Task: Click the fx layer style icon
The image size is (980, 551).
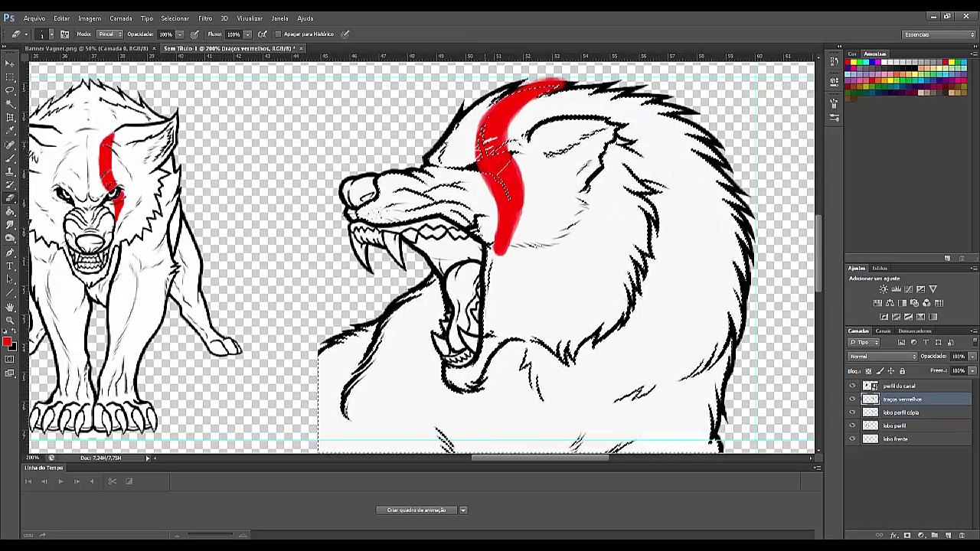Action: coord(893,535)
